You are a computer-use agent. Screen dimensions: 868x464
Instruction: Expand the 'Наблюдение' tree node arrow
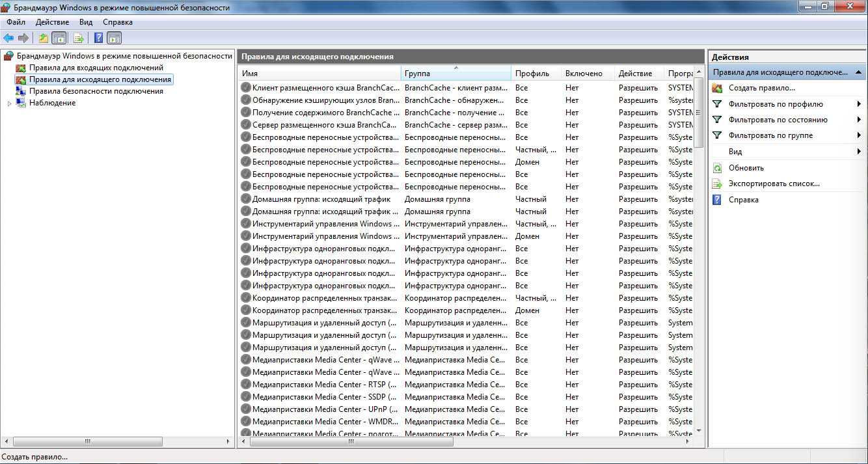9,103
